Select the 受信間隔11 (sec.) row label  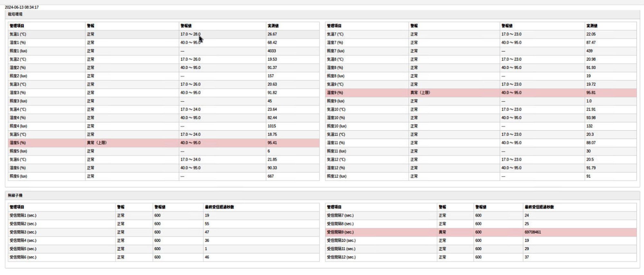coord(341,249)
